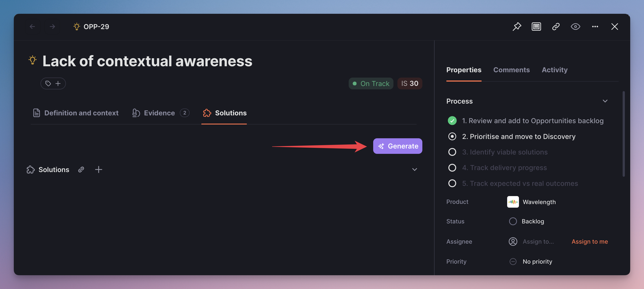Mark step 4 Track delivery progress

point(452,168)
